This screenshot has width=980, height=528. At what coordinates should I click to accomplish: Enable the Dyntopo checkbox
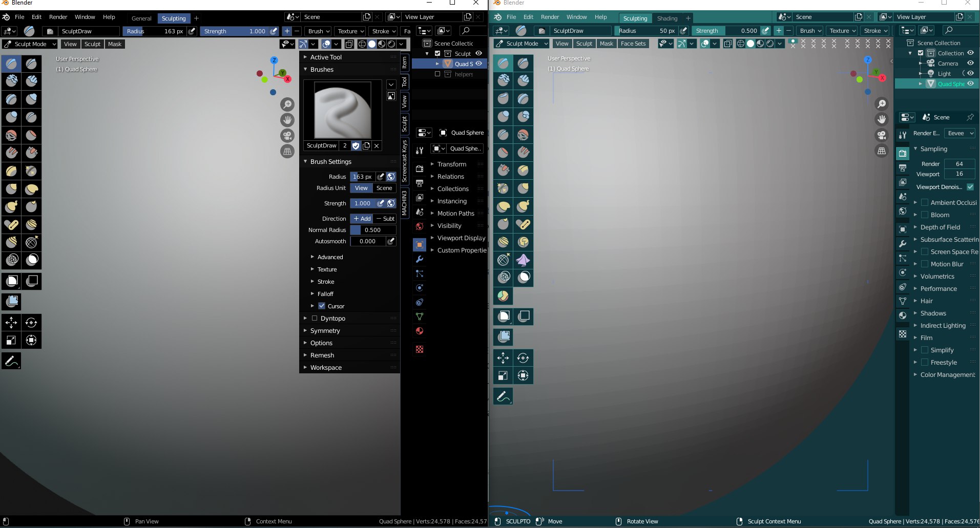point(315,319)
